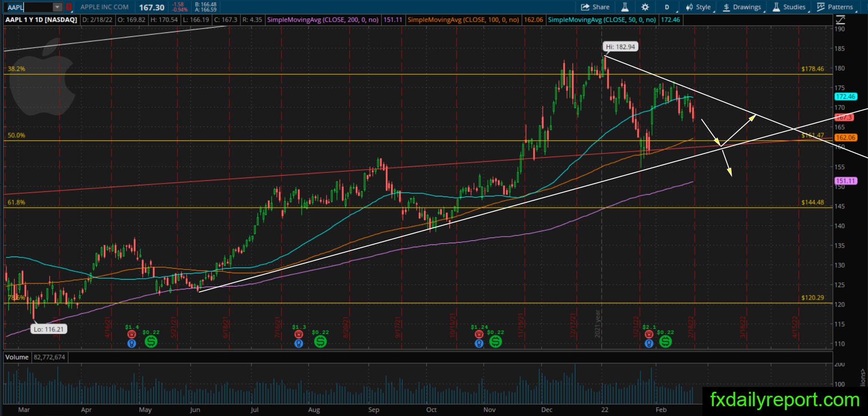Viewport: 868px width, 416px height.
Task: Click the Volume subgraph label
Action: [x=17, y=357]
